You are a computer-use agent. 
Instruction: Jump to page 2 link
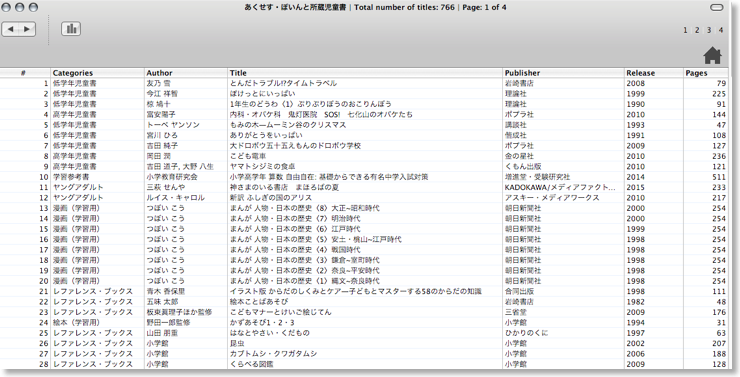coord(697,30)
